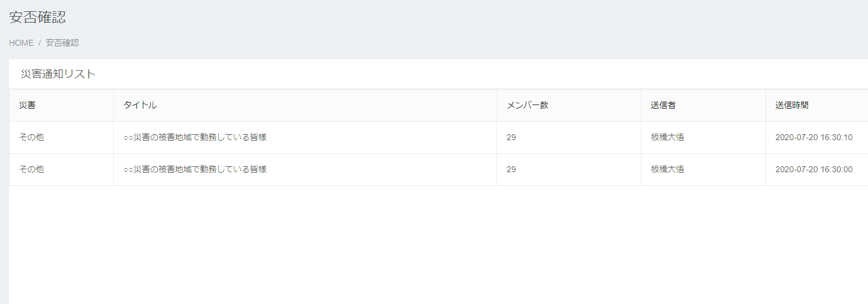The width and height of the screenshot is (868, 304).
Task: Open the notification title sent at 16:30:10
Action: [195, 137]
